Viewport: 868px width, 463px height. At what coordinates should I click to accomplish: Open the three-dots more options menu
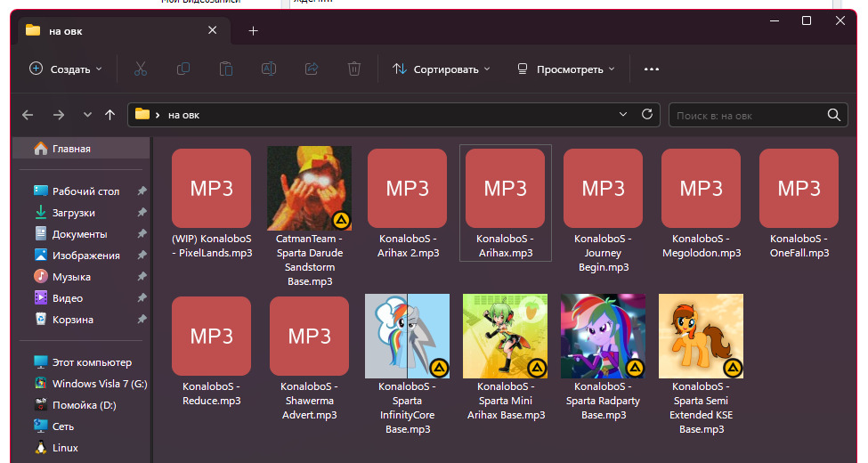652,69
